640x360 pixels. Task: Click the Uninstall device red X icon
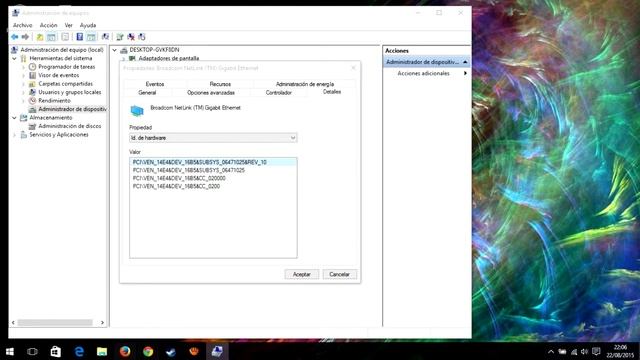(131, 37)
